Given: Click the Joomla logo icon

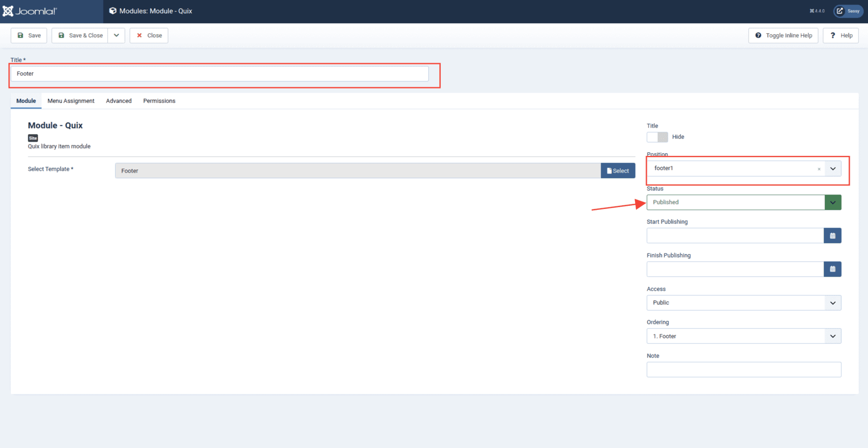Looking at the screenshot, I should [8, 11].
